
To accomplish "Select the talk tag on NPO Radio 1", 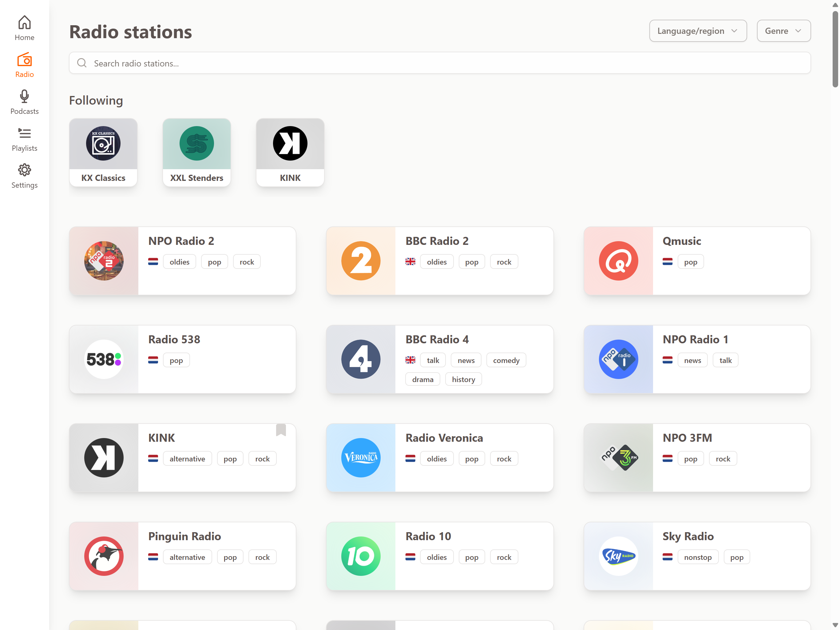I will pos(725,360).
